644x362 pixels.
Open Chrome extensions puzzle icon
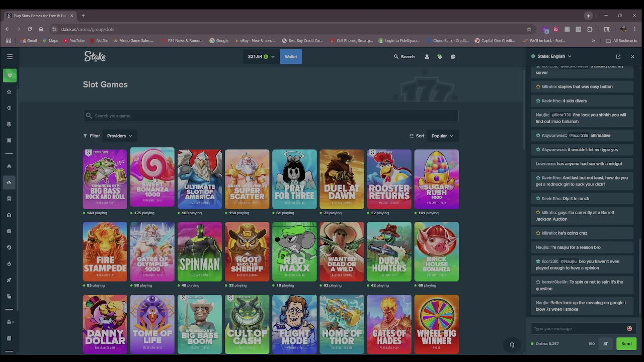tap(590, 29)
